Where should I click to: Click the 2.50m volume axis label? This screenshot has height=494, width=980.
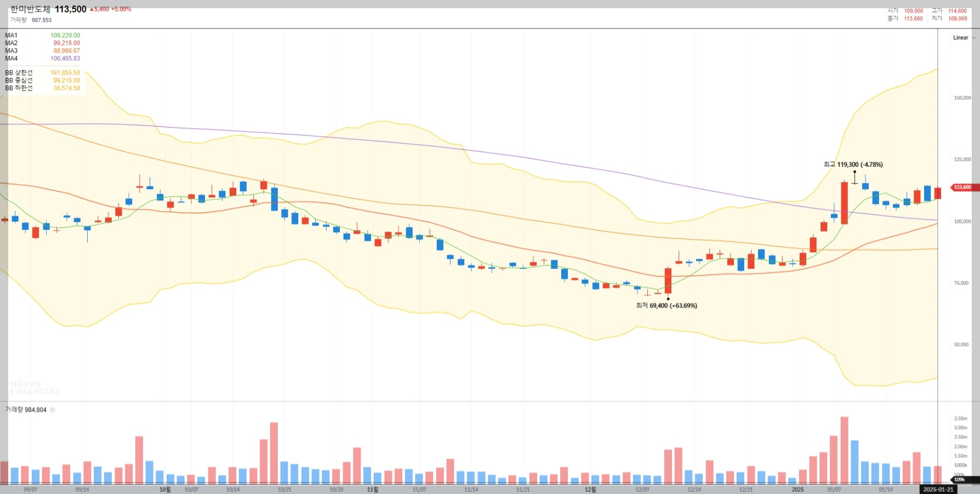tap(960, 438)
